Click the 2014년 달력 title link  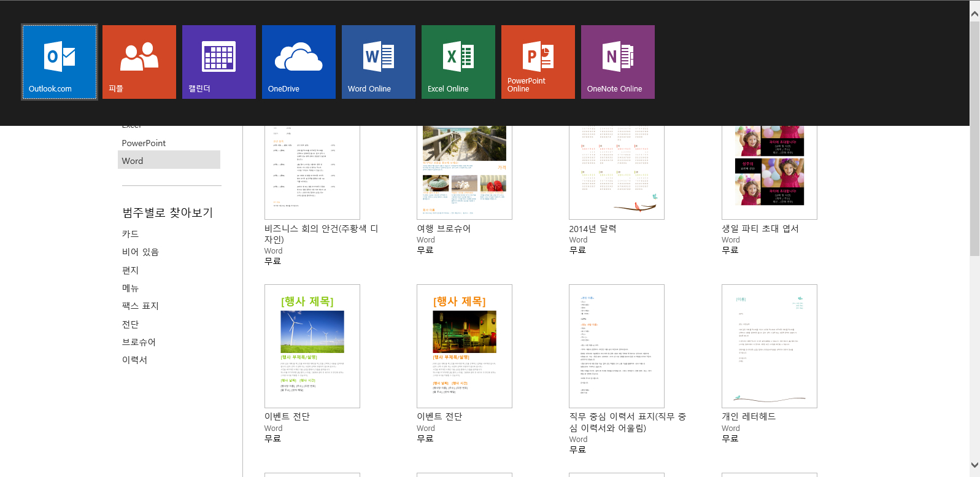593,228
